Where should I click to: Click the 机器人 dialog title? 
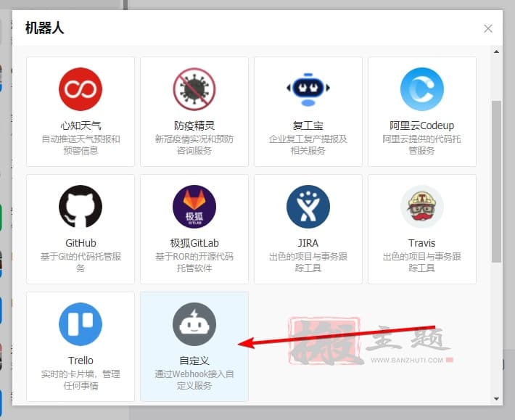[44, 28]
